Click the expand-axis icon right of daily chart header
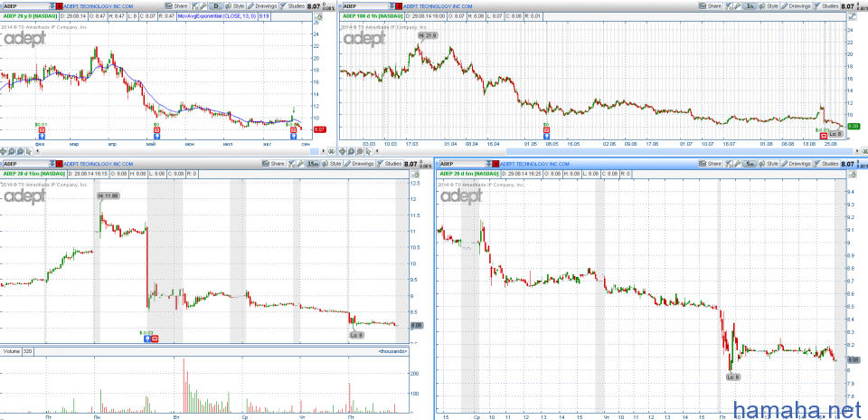Image resolution: width=868 pixels, height=420 pixels. [318, 16]
